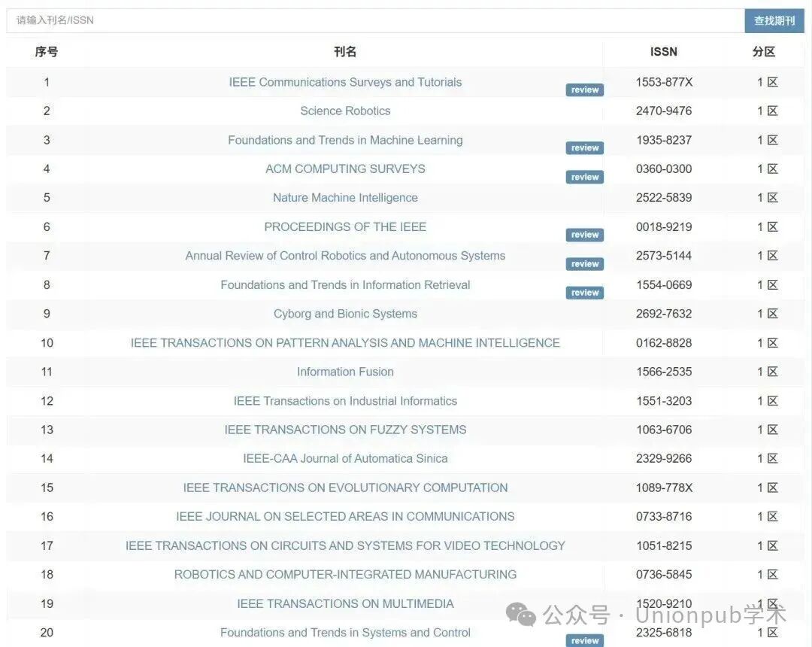The height and width of the screenshot is (647, 812).
Task: Select ISSN 0733-8716 cell
Action: (x=664, y=516)
